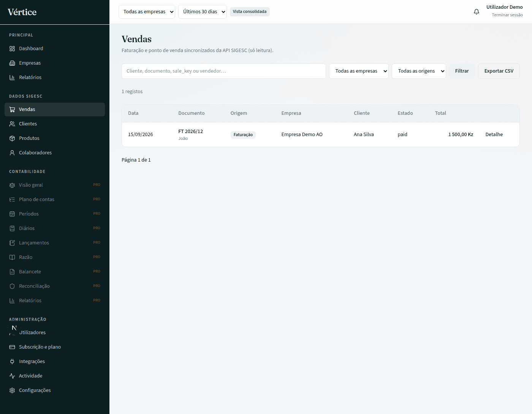The width and height of the screenshot is (532, 414).
Task: Open Produtos via its box icon
Action: [12, 138]
